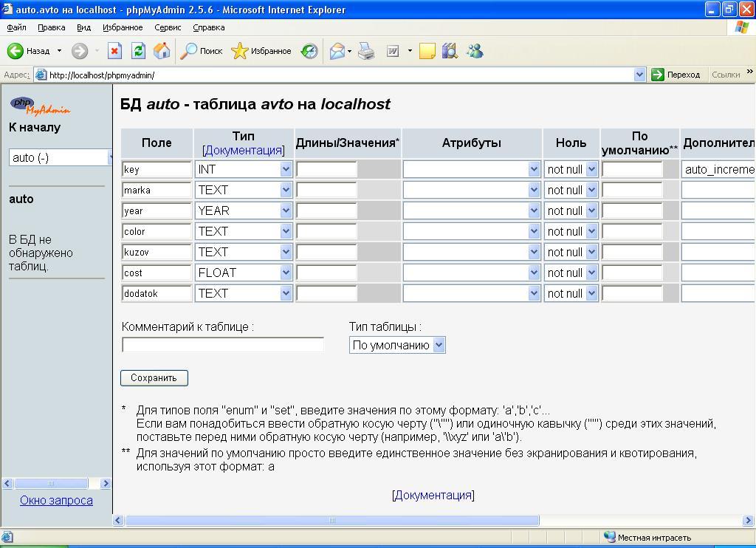Open the Окно запроса link
Viewport: 756px width, 548px height.
56,500
